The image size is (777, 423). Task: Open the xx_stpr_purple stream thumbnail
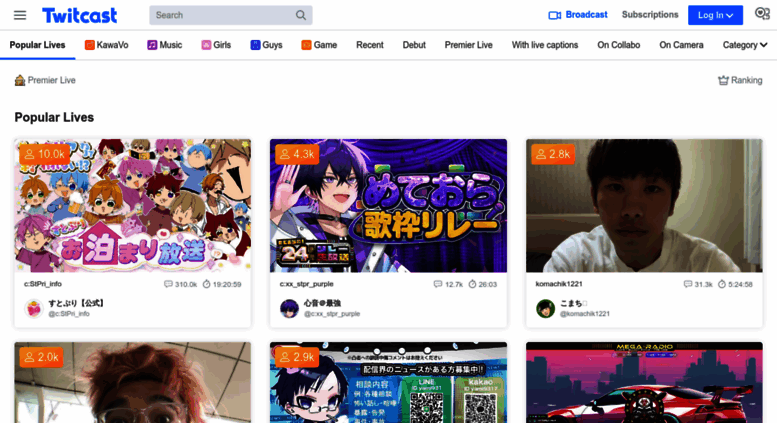388,206
